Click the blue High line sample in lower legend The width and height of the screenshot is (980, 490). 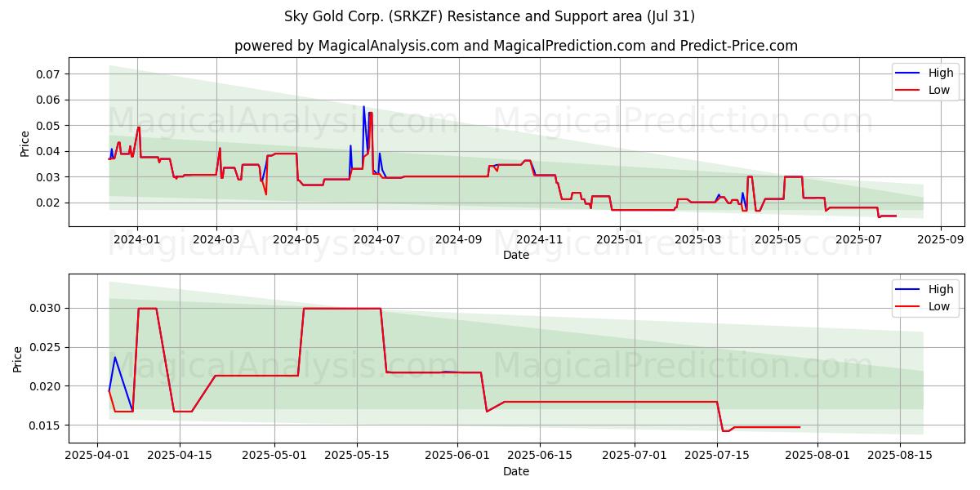pos(908,290)
